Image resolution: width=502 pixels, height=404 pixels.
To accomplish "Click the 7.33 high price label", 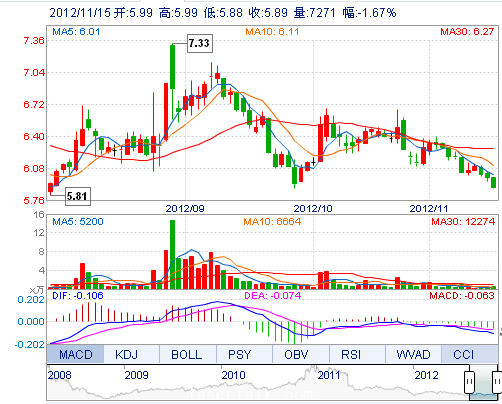I will (199, 43).
